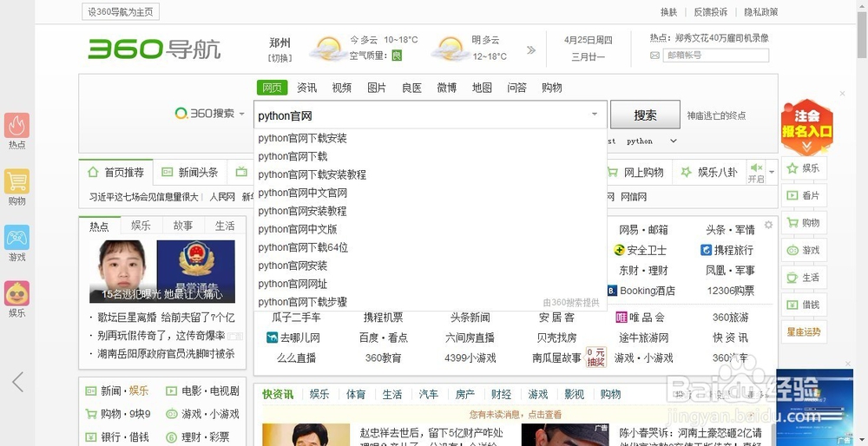Screen dimensions: 868x446
Task: Show more weather with double-arrow icon
Action: point(531,50)
